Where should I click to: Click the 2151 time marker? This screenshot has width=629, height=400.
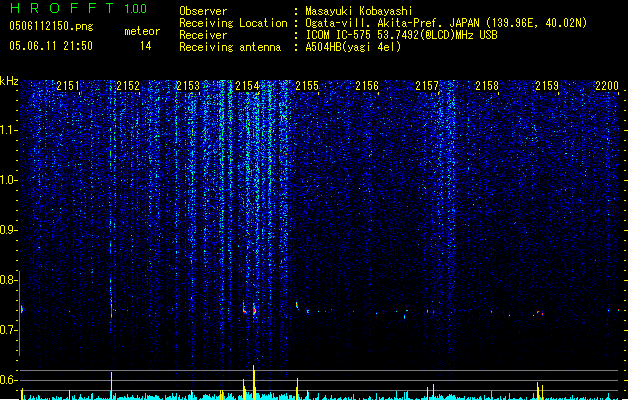tap(68, 85)
